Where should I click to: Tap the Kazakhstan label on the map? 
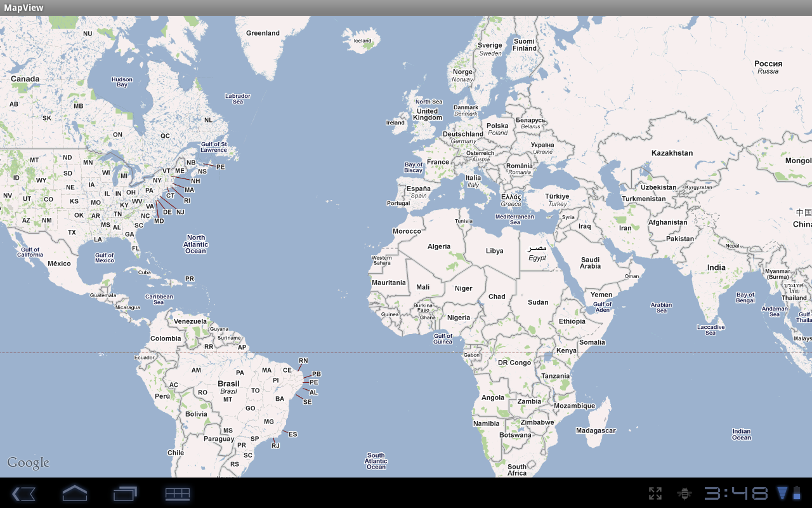[672, 153]
